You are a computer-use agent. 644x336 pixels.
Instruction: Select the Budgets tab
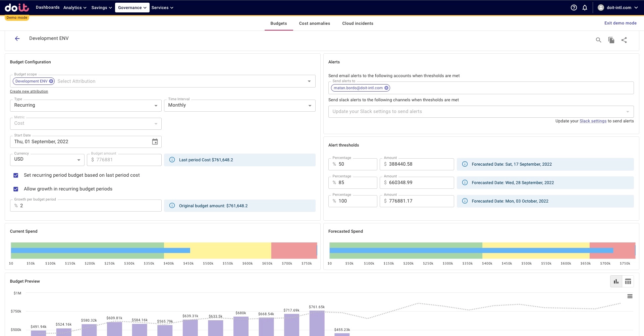[279, 23]
